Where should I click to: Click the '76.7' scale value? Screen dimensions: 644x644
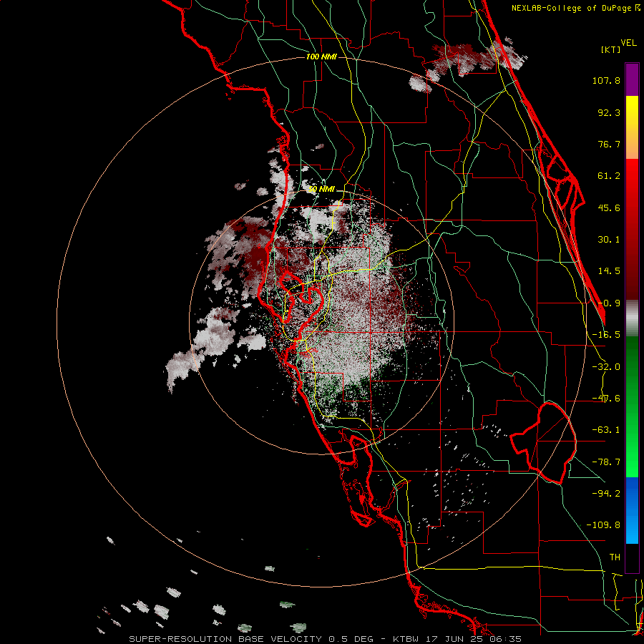609,144
